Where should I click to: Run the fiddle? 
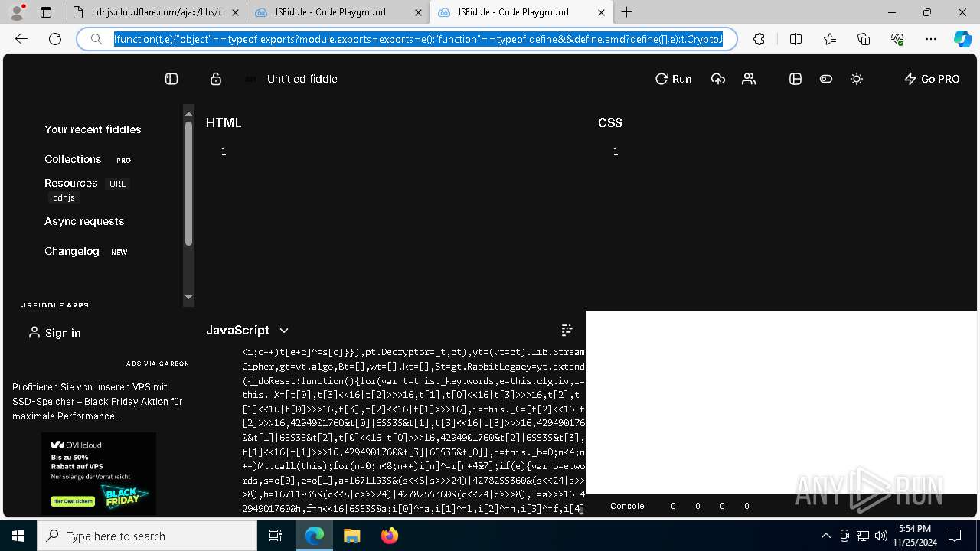pos(673,79)
